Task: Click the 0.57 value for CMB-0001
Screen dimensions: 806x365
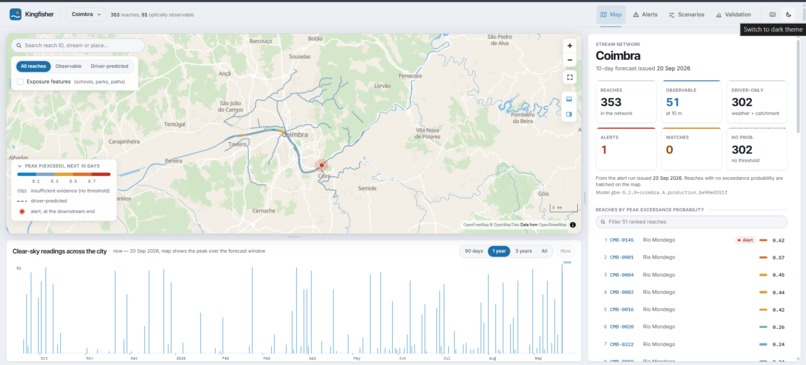Action: (778, 258)
